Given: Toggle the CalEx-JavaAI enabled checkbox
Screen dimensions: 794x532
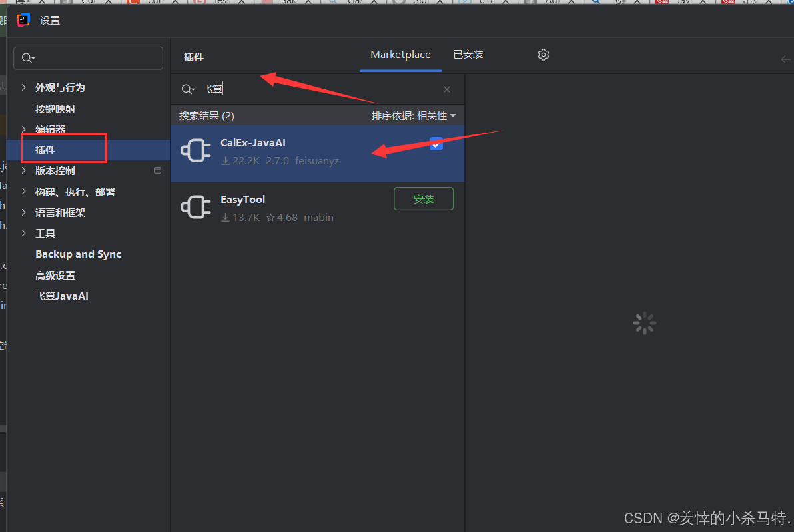Looking at the screenshot, I should [x=436, y=144].
